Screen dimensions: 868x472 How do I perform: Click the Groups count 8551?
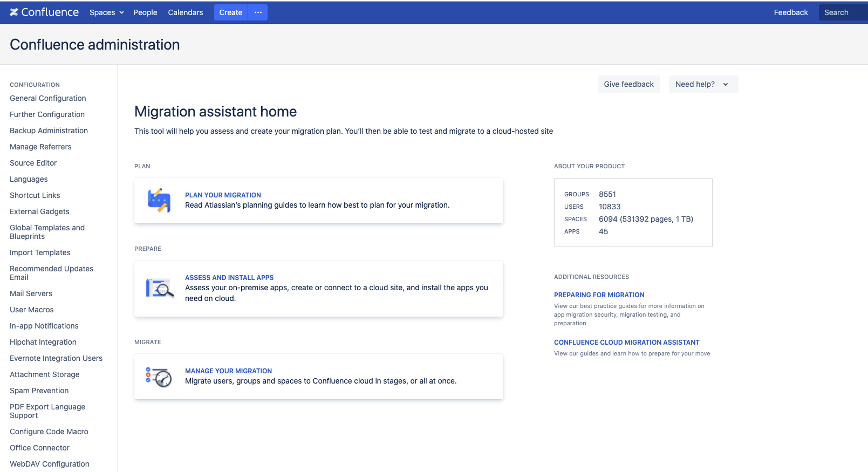coord(607,194)
